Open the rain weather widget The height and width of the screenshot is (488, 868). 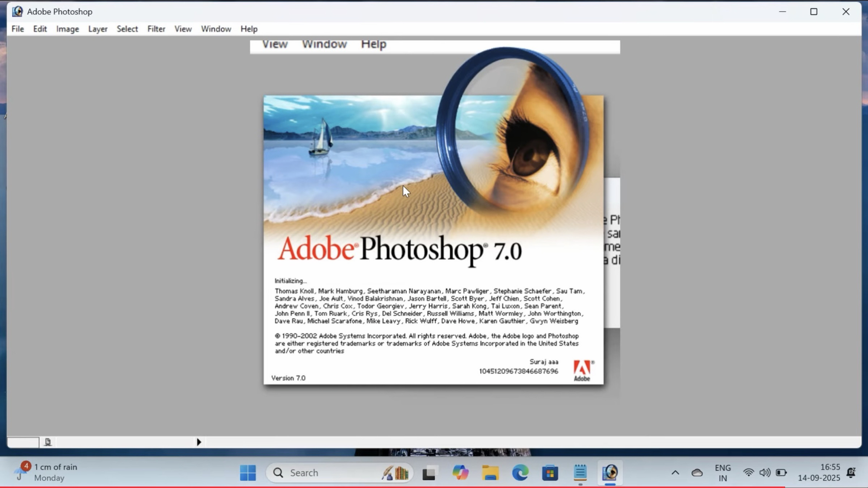pos(48,472)
